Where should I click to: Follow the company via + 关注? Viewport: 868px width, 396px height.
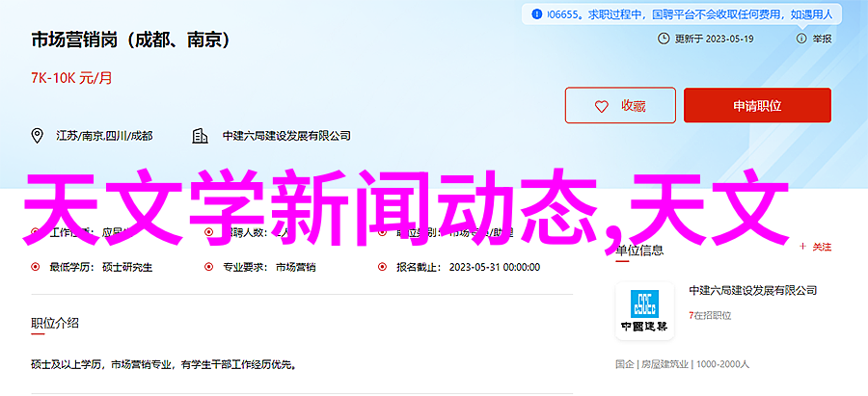(x=815, y=248)
